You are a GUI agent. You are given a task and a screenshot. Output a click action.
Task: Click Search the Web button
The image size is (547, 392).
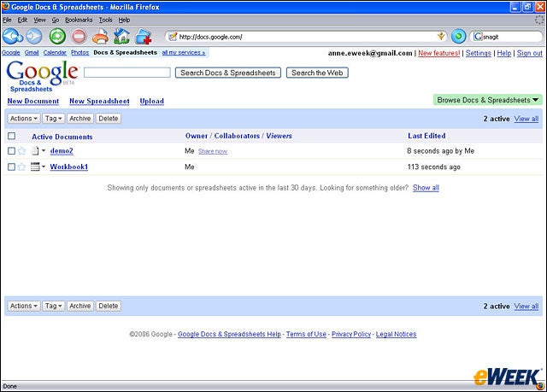(317, 73)
